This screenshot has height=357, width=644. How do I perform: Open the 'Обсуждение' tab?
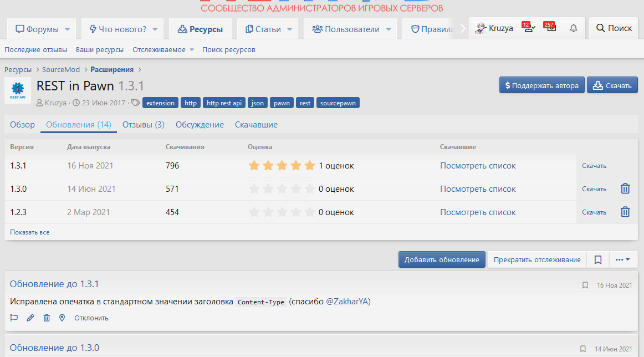200,125
